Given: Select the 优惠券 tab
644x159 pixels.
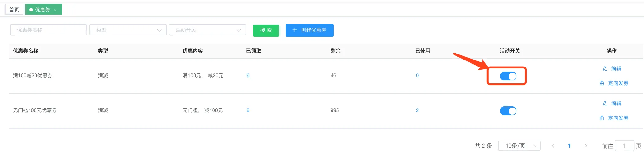Looking at the screenshot, I should click(x=42, y=10).
